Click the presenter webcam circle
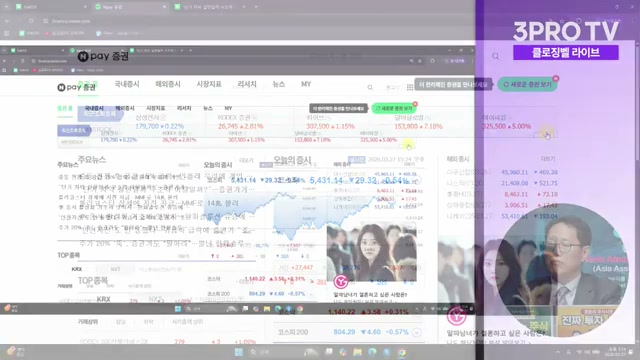 [561, 270]
